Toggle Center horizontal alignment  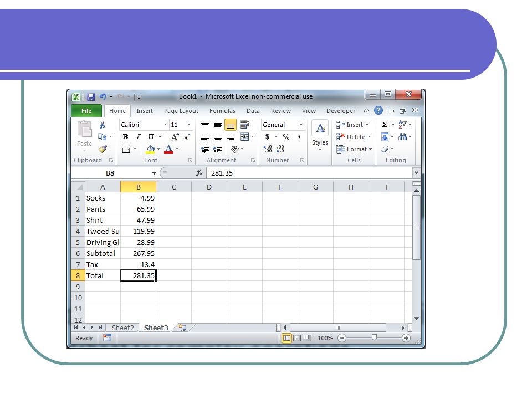click(x=218, y=137)
